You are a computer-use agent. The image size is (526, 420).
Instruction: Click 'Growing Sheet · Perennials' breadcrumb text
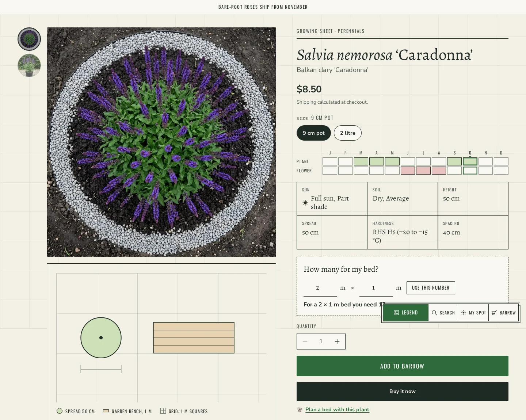[331, 31]
